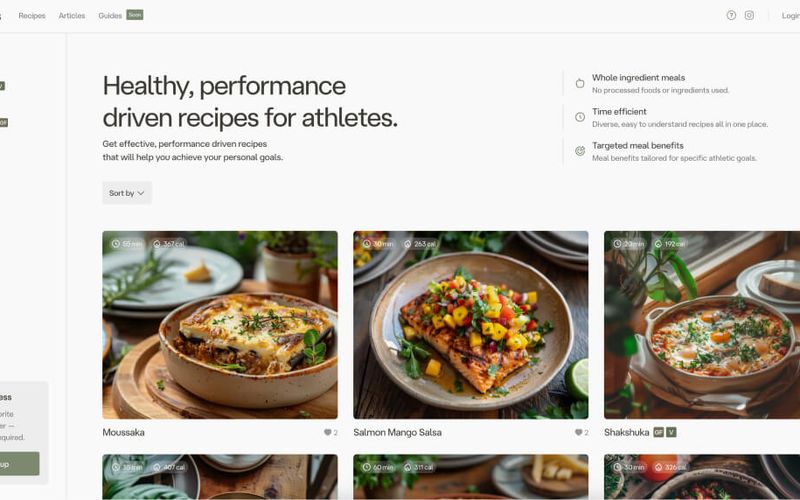The width and height of the screenshot is (800, 500).
Task: Click the help question mark icon
Action: click(x=731, y=15)
